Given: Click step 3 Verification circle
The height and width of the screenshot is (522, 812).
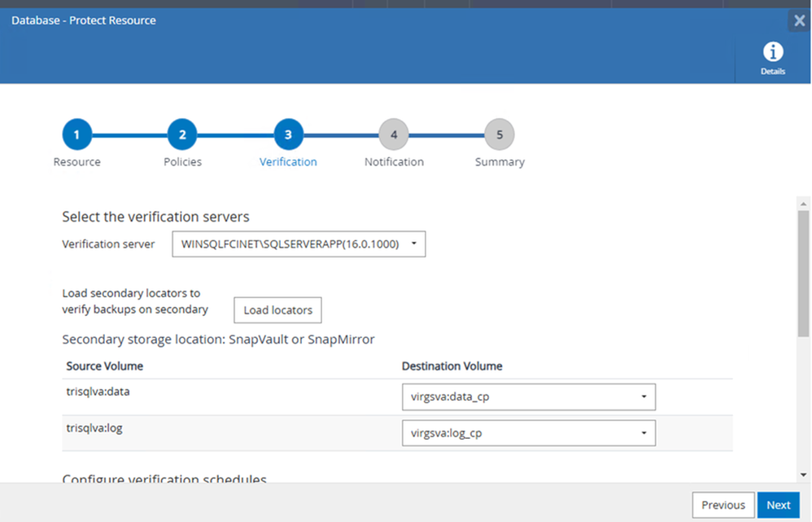Looking at the screenshot, I should [288, 134].
